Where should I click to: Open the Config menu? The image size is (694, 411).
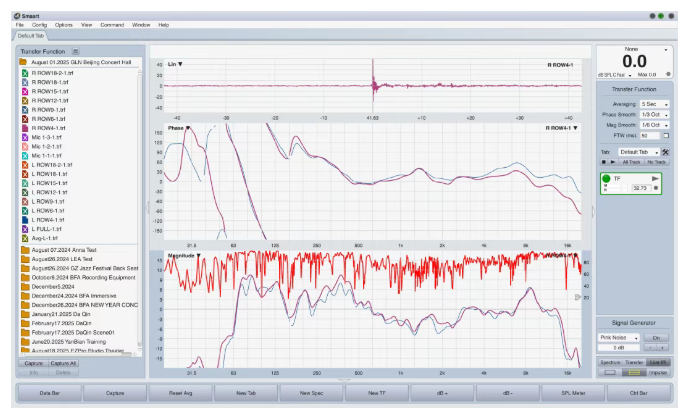click(x=37, y=24)
